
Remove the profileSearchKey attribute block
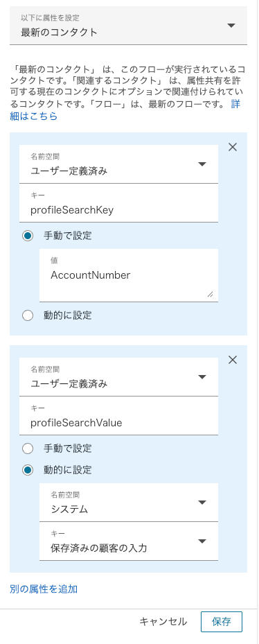[x=232, y=147]
